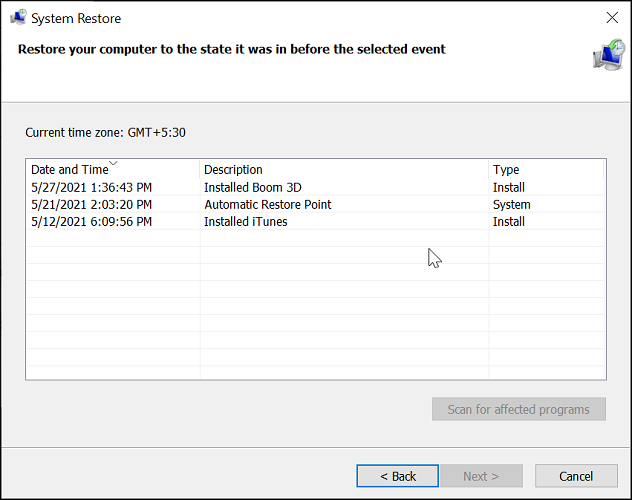Click the 5/21/2021 2:03:20 PM date cell
Screen dimensions: 632x500
point(91,205)
